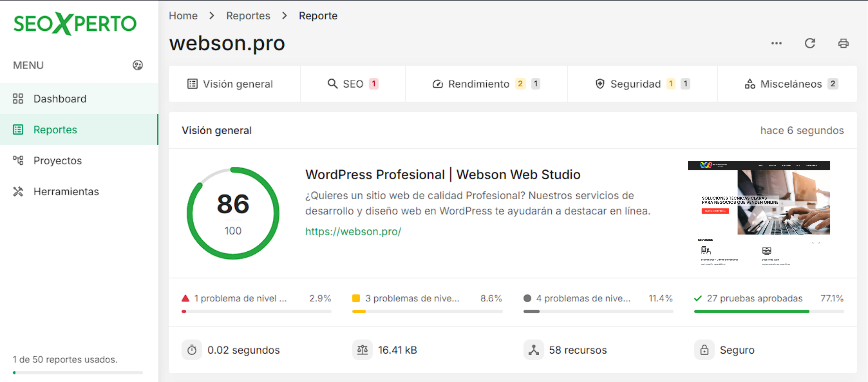868x382 pixels.
Task: Click the resources icon beside 58 recursos
Action: tap(533, 350)
